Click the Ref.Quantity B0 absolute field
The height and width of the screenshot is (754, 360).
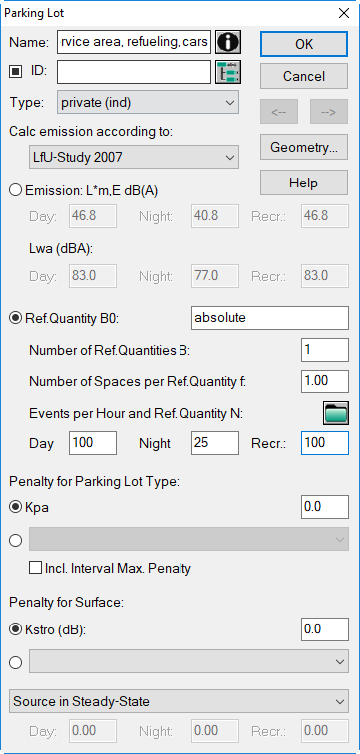tap(270, 318)
